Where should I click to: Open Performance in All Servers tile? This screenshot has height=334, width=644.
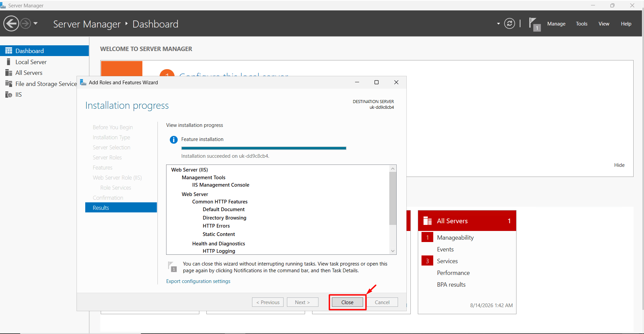[453, 273]
